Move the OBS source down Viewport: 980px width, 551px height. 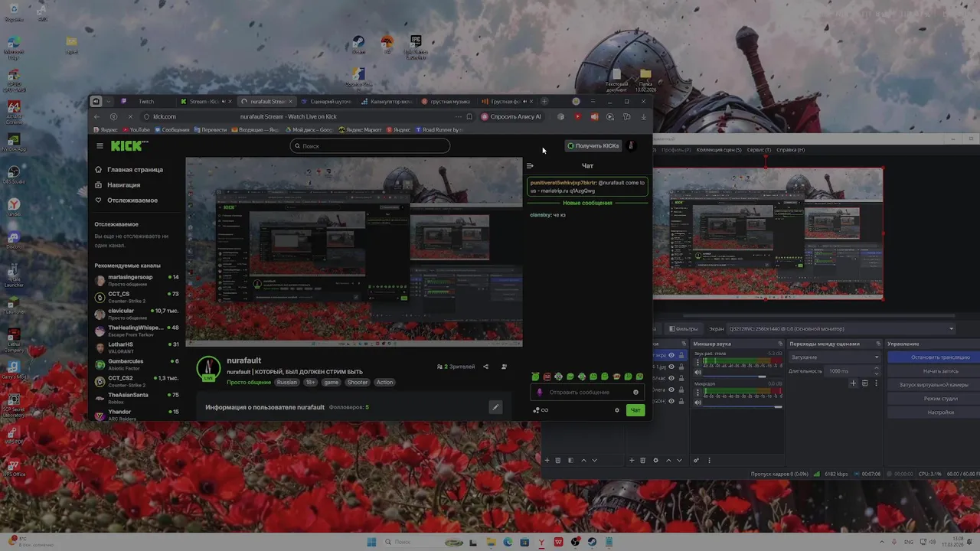679,461
